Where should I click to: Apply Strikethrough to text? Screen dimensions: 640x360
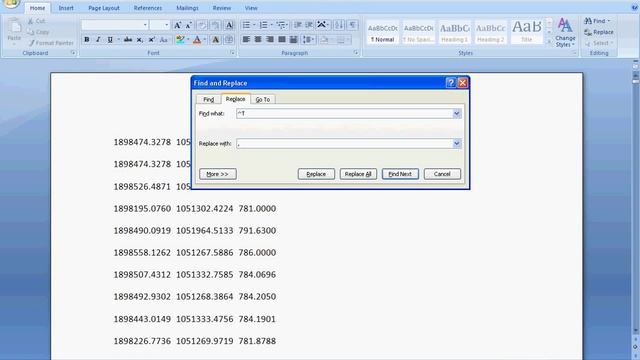pos(128,40)
